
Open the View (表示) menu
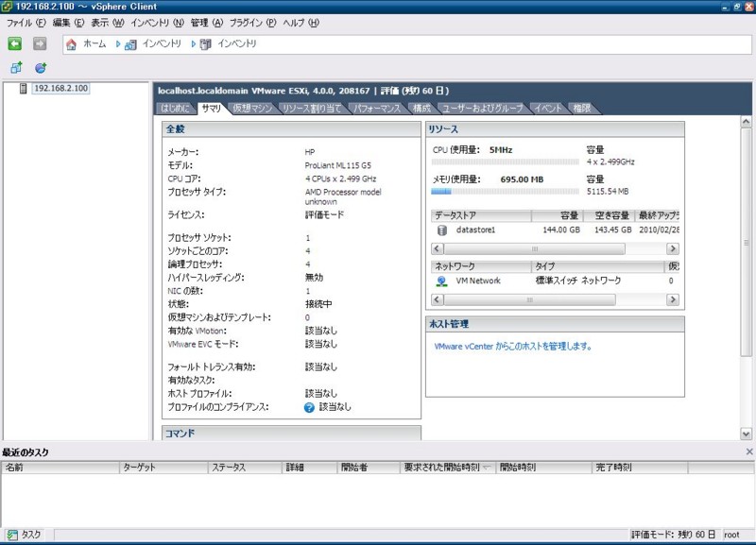pos(108,23)
